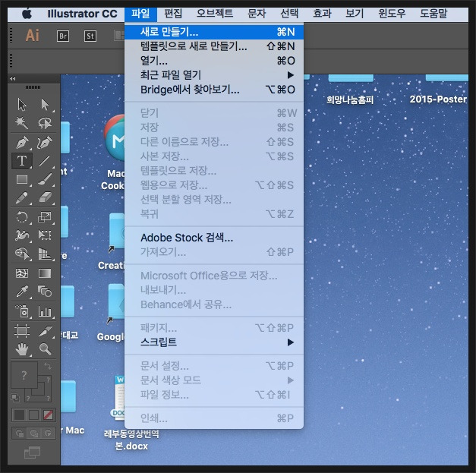476x473 pixels.
Task: Select the Direct Selection tool (white arrow)
Action: pos(45,105)
